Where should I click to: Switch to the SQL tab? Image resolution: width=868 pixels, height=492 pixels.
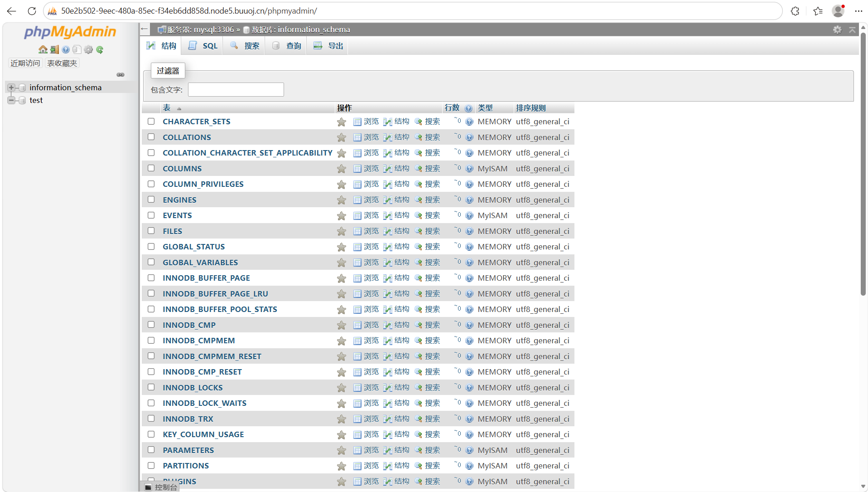202,46
